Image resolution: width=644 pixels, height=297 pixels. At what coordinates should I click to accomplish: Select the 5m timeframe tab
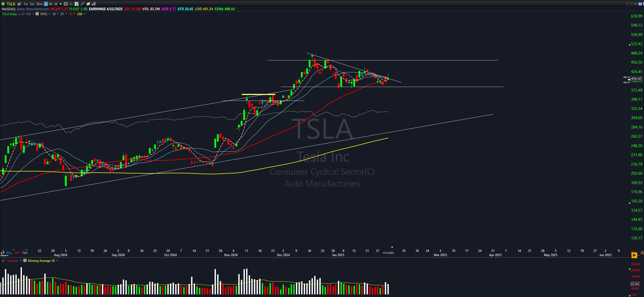32,4
